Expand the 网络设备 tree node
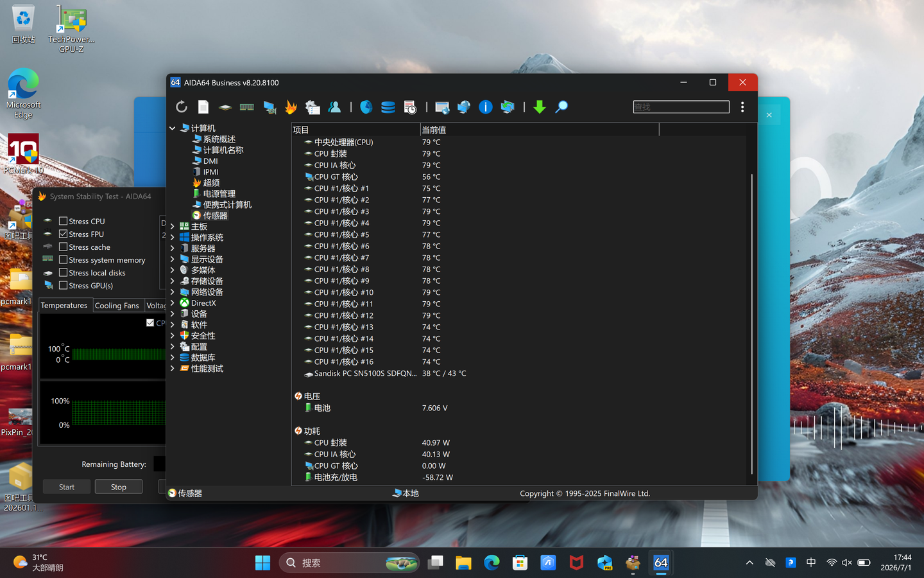Image resolution: width=924 pixels, height=578 pixels. (173, 292)
